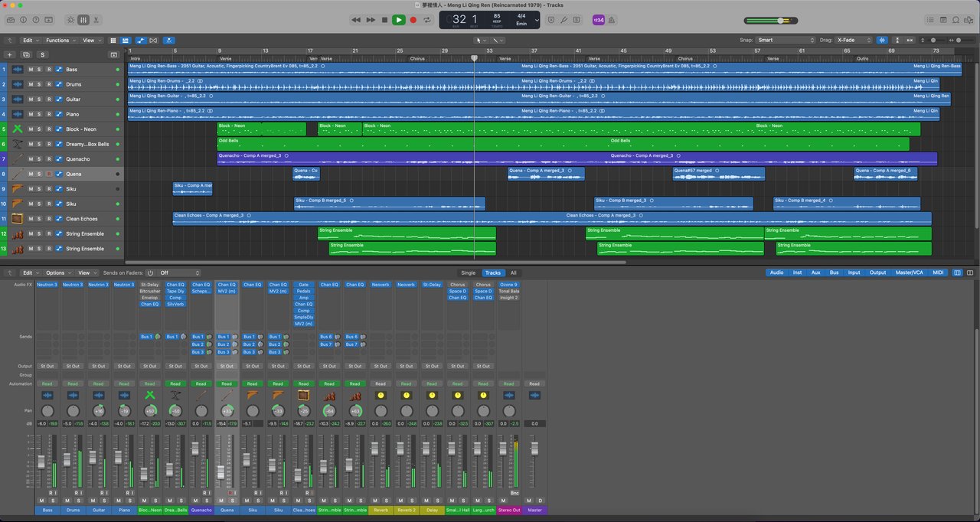
Task: Click the Quenacho flute track icon
Action: click(x=18, y=159)
